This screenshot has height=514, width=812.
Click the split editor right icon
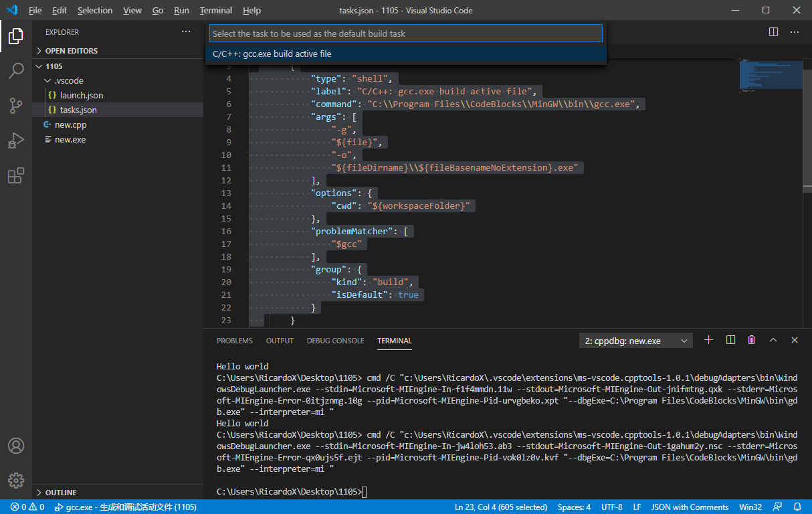773,32
